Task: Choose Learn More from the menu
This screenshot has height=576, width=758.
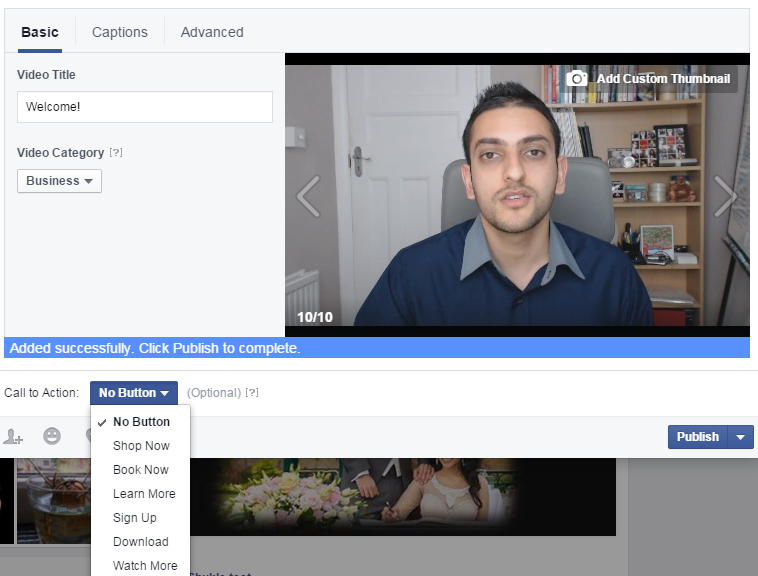Action: (x=141, y=494)
